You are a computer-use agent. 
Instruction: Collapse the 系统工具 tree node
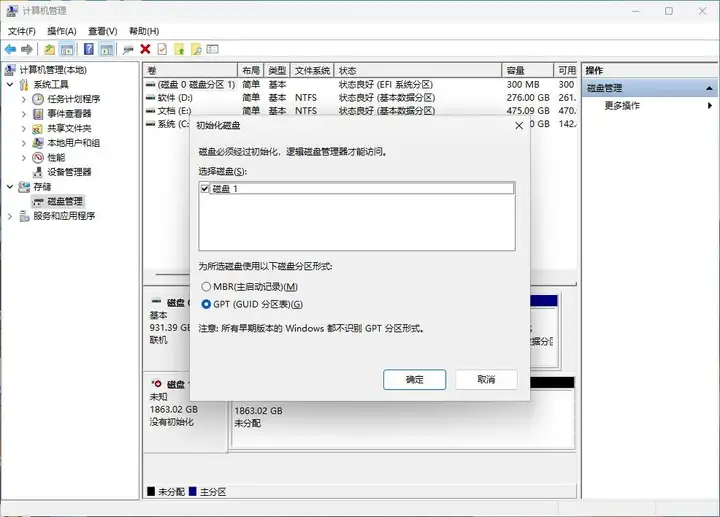coord(10,84)
